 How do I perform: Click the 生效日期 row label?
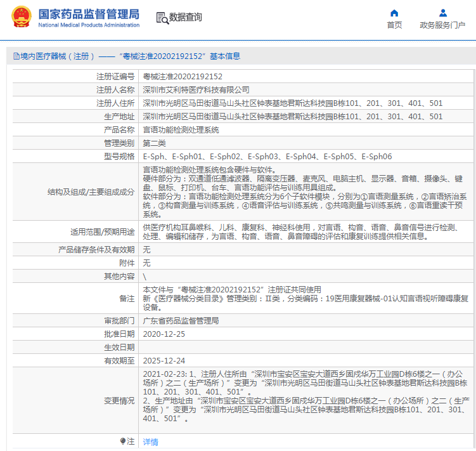119,348
